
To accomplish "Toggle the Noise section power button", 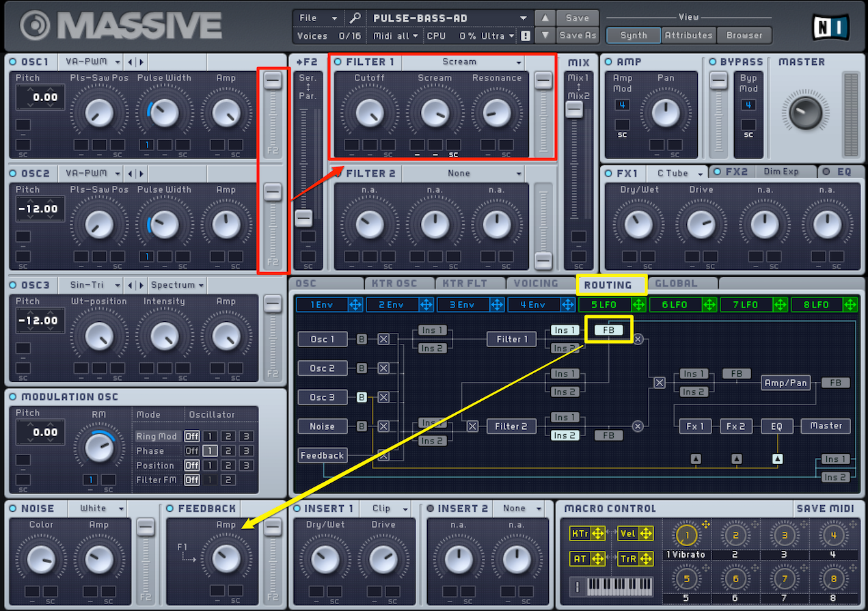I will (13, 508).
